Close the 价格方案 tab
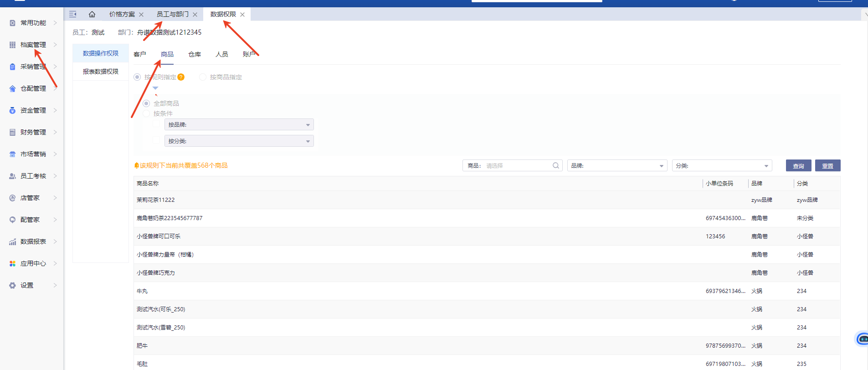This screenshot has height=370, width=868. click(141, 15)
